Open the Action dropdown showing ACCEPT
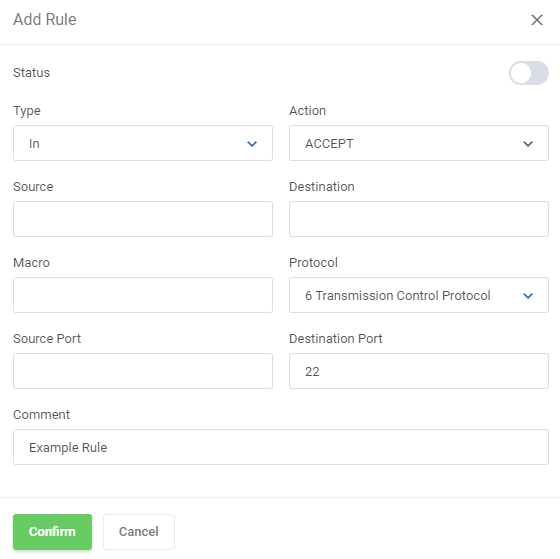Image resolution: width=560 pixels, height=559 pixels. (x=419, y=143)
